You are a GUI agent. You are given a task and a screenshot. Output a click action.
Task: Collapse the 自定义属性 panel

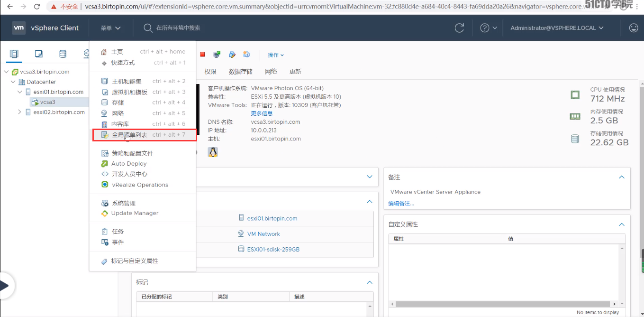[622, 224]
